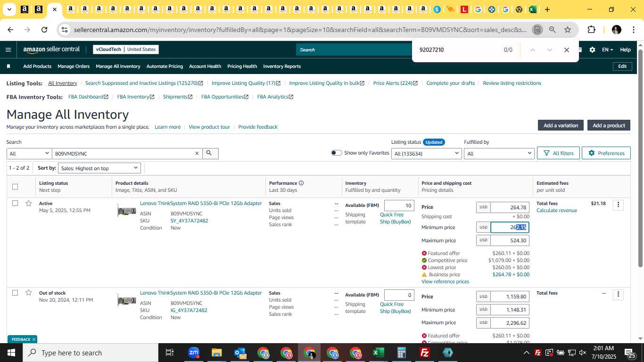Open File Explorer from the taskbar

pyautogui.click(x=216, y=353)
